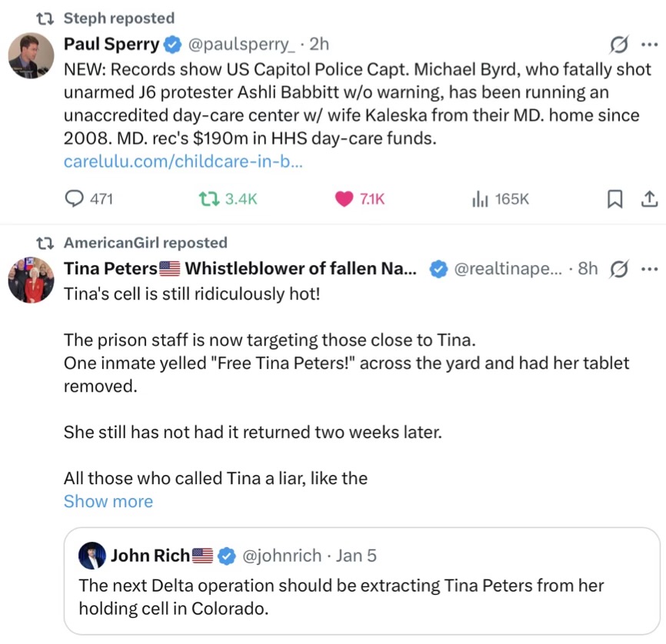Screen dimensions: 666x644
Task: Open Tina Peters profile avatar
Action: click(x=32, y=280)
